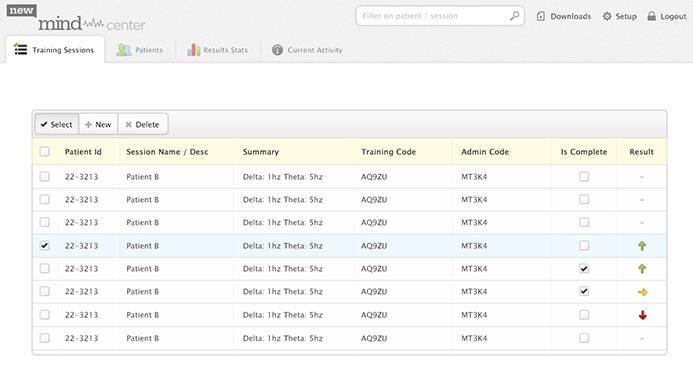Click 'Patient B' in the highlighted row
The height and width of the screenshot is (391, 693).
click(x=142, y=246)
